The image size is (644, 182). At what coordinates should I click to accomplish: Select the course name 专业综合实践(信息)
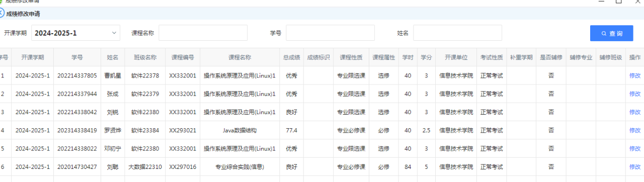pyautogui.click(x=240, y=167)
